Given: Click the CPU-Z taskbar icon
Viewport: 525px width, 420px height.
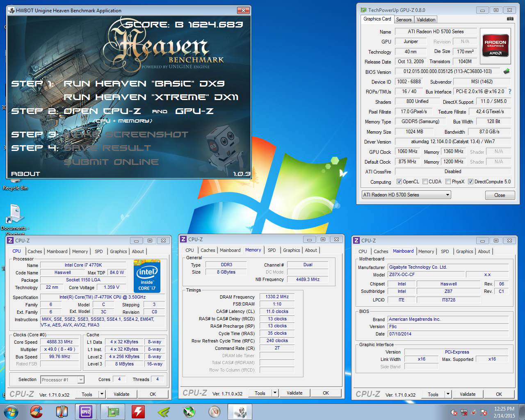Looking at the screenshot, I should 86,412.
